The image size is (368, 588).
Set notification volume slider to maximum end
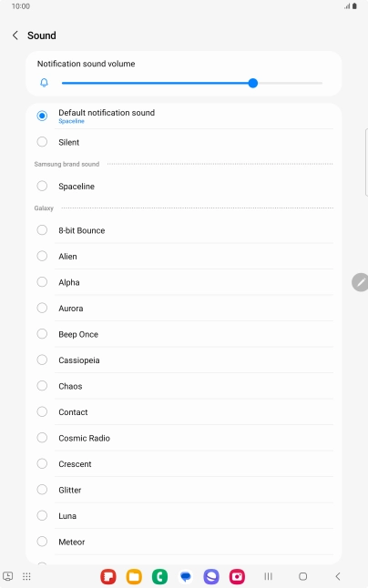[322, 83]
